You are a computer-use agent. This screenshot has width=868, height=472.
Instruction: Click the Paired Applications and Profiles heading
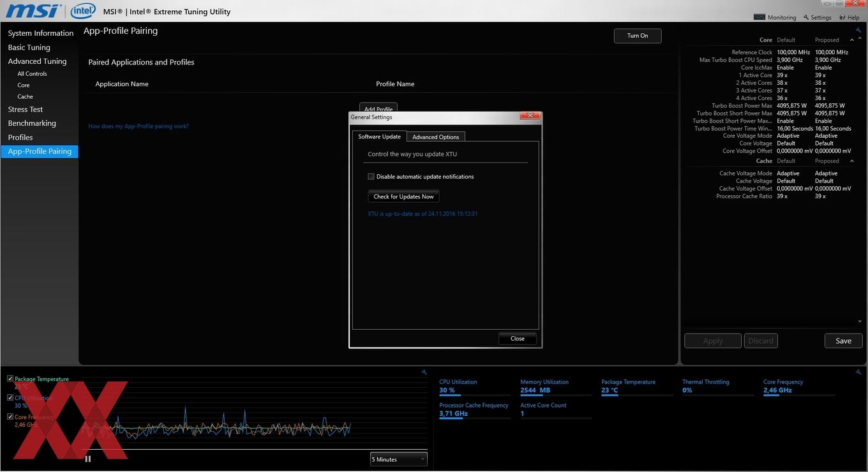141,63
